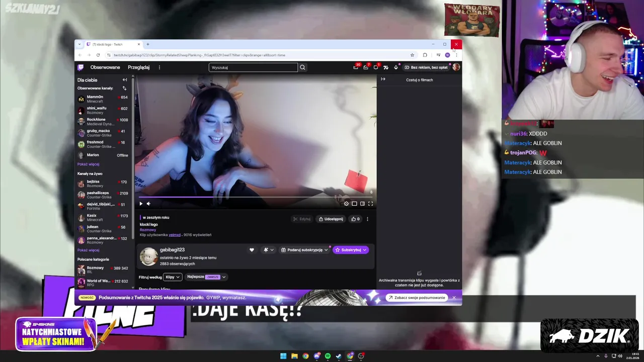This screenshot has width=644, height=362.
Task: Open Kasix Minecraft channel
Action: (x=103, y=217)
